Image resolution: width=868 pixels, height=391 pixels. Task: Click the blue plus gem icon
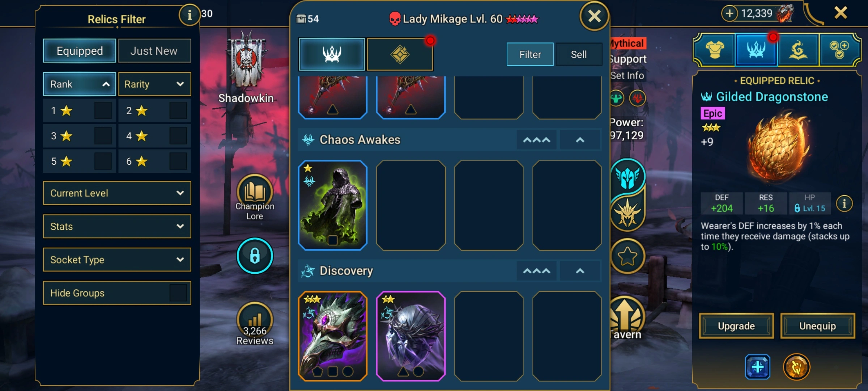(x=758, y=367)
